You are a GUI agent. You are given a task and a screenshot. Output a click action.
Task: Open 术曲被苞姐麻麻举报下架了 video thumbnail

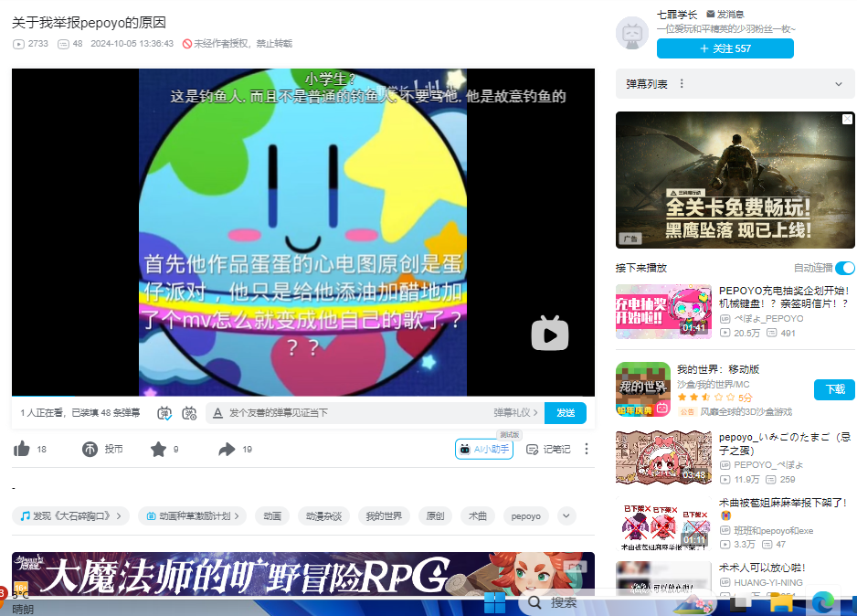pyautogui.click(x=663, y=524)
